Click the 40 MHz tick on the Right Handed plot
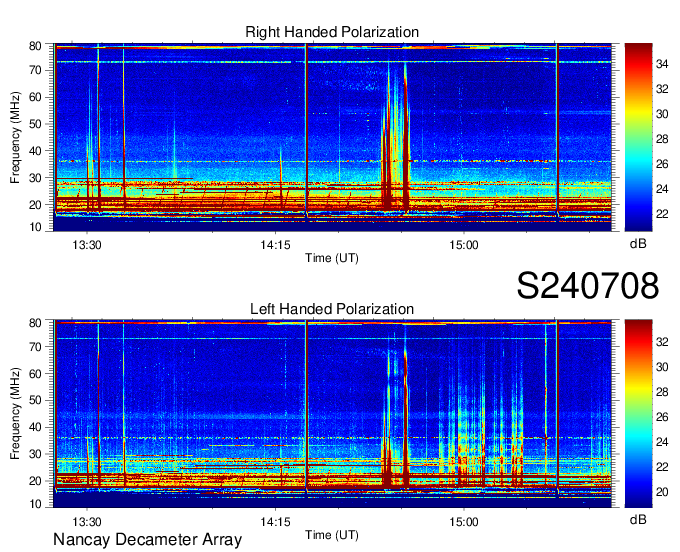This screenshot has height=552, width=680. pos(35,151)
